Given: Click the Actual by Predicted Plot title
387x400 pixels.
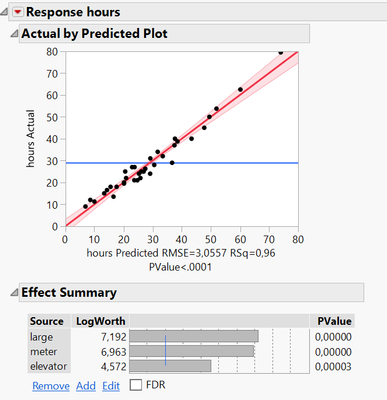Looking at the screenshot, I should click(94, 34).
